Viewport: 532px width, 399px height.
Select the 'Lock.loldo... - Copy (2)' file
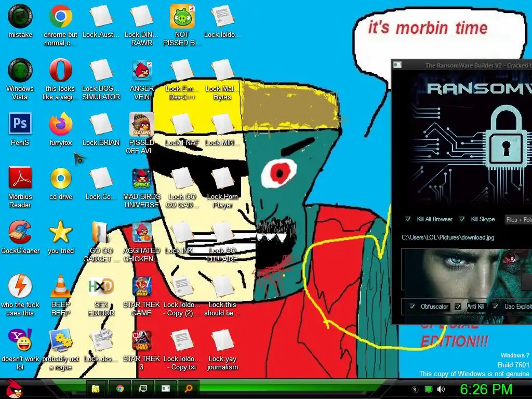click(x=182, y=286)
